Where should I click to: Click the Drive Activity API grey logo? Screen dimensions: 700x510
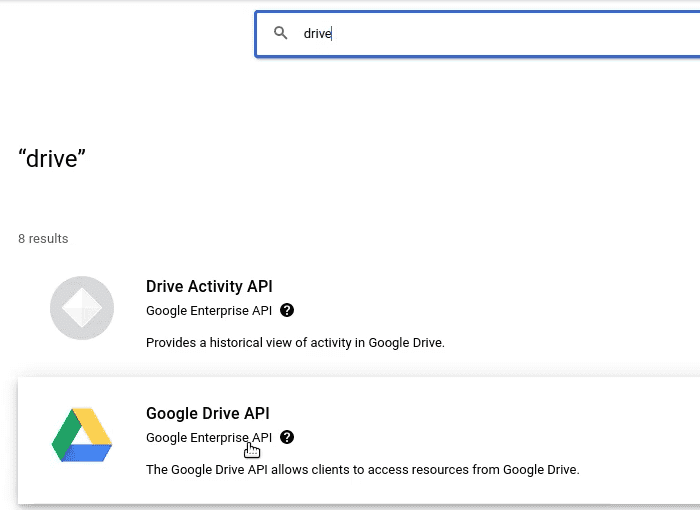pyautogui.click(x=82, y=308)
